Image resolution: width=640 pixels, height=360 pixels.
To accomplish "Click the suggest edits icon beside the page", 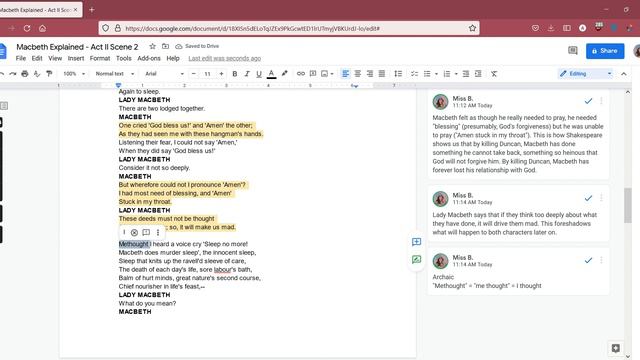I will coord(416,260).
